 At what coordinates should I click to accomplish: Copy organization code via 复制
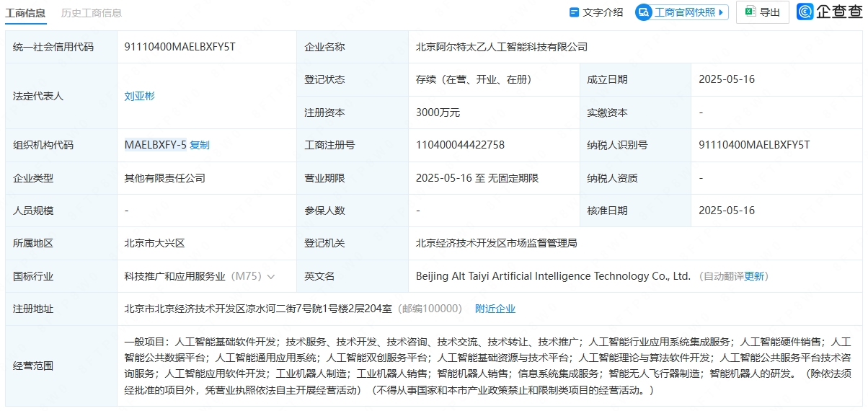coord(200,145)
